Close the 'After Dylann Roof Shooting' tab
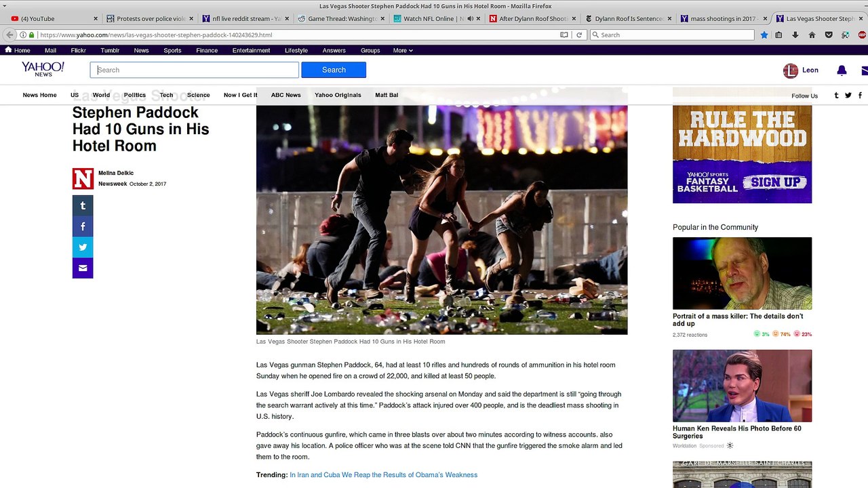The image size is (868, 488). (x=574, y=18)
